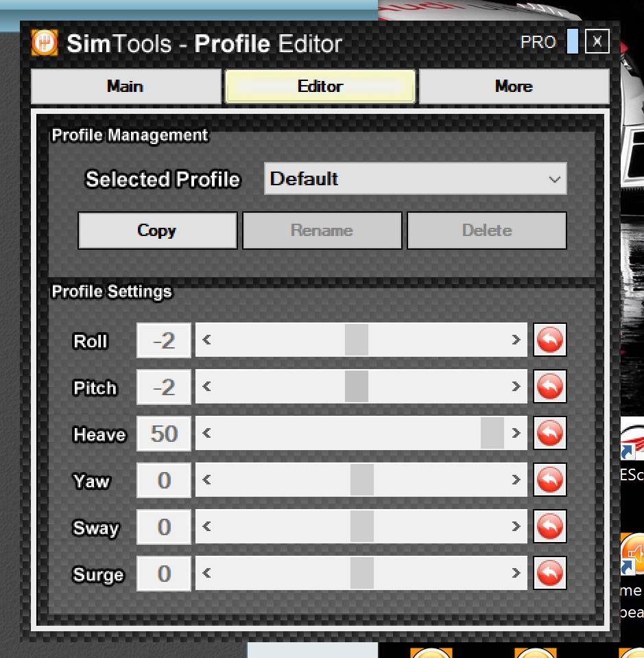Minimize the Profile Editor with the blue bar button

coord(572,41)
